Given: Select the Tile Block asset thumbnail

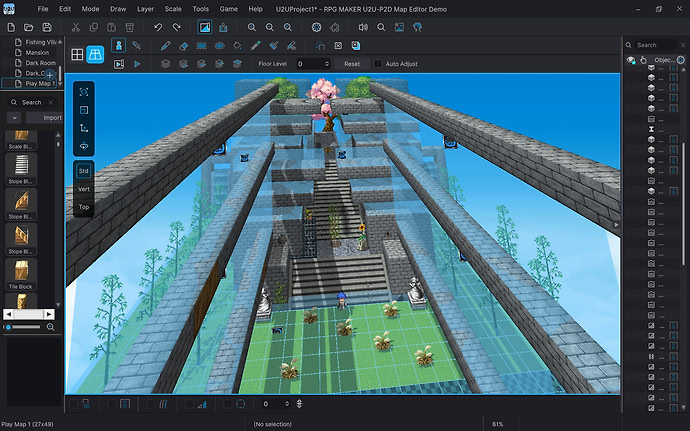Looking at the screenshot, I should pos(21,274).
